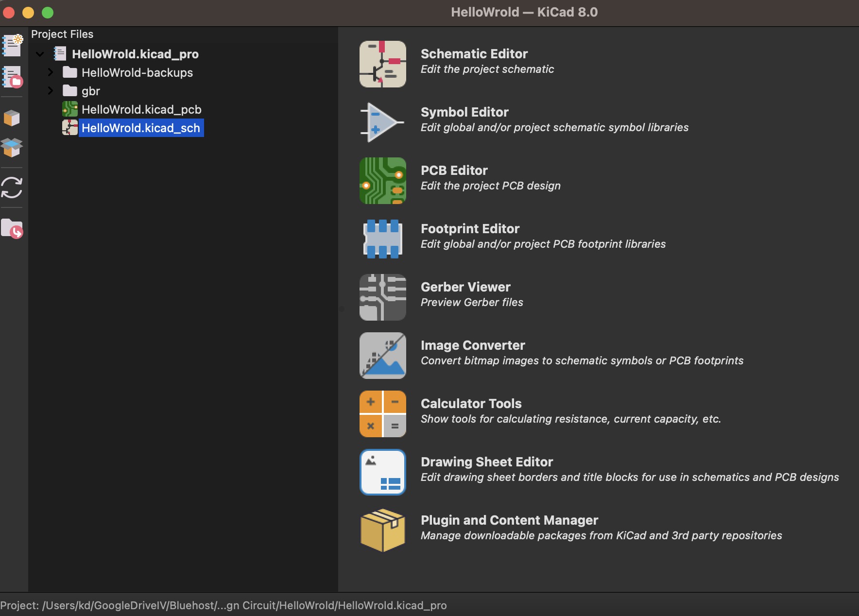Open the Calculator Tools icon

point(383,414)
